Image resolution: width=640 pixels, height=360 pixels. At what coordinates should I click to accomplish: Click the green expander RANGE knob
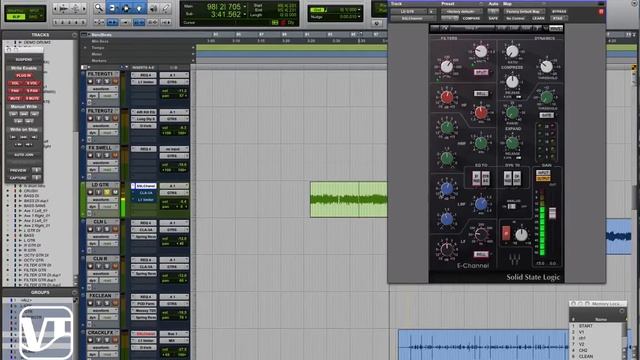click(512, 112)
